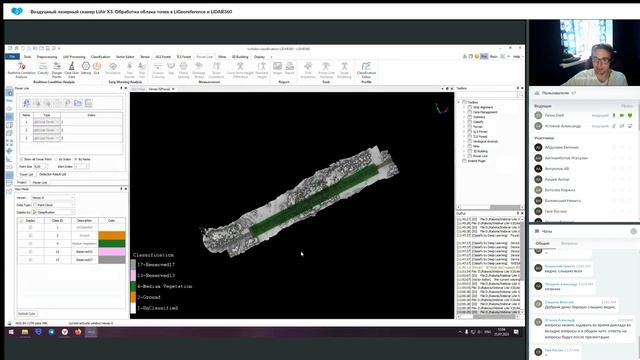Click the LiDAR360 app icon in taskbar
The height and width of the screenshot is (360, 640).
[91, 332]
